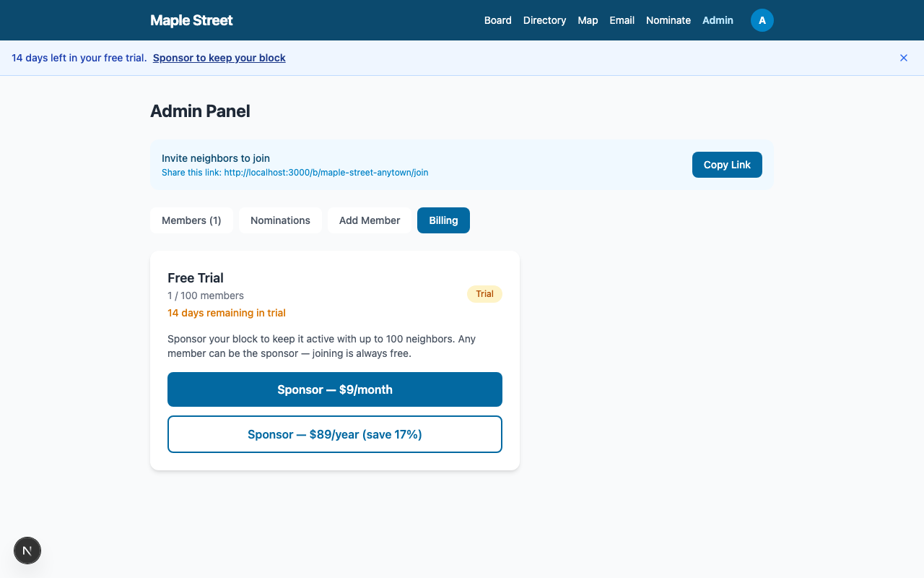Click the invite share link URL text
Image resolution: width=924 pixels, height=578 pixels.
326,173
